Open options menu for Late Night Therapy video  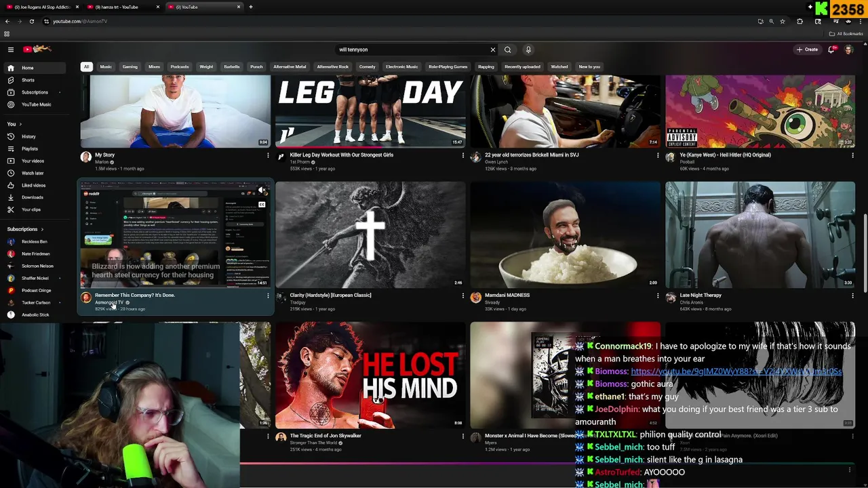(x=852, y=296)
